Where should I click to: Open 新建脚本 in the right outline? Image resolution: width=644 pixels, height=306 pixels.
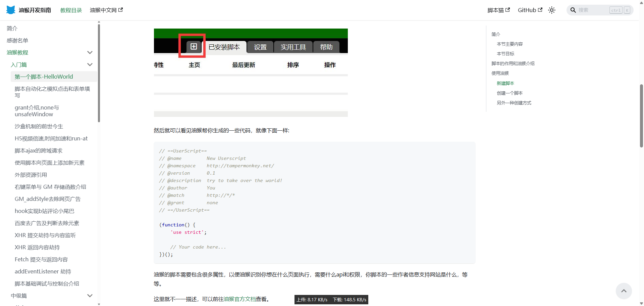coord(505,83)
